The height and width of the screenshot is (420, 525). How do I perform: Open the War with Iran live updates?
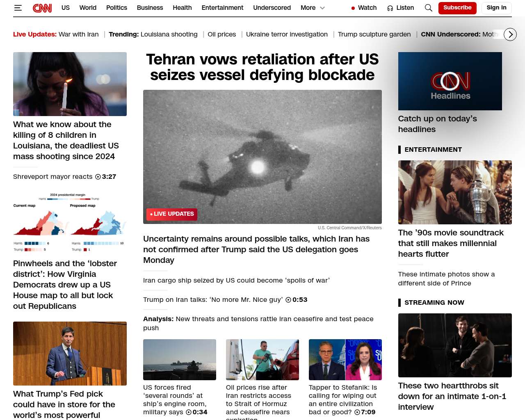click(x=79, y=34)
